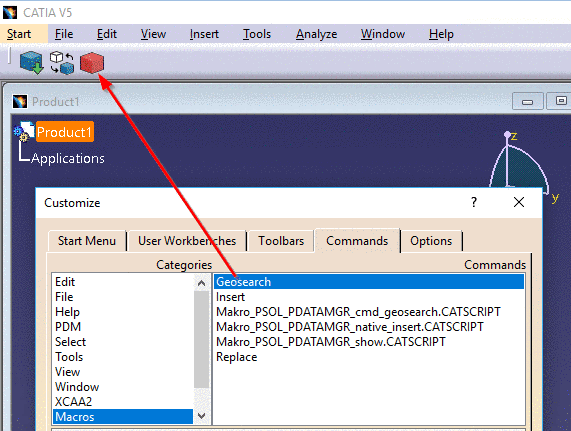Open the Insert menu
571x431 pixels.
204,34
